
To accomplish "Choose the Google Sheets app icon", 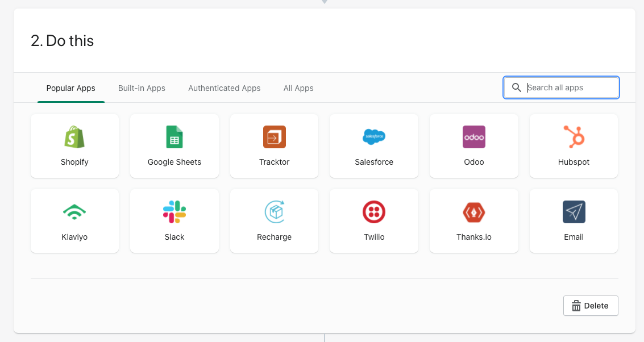I will 174,137.
